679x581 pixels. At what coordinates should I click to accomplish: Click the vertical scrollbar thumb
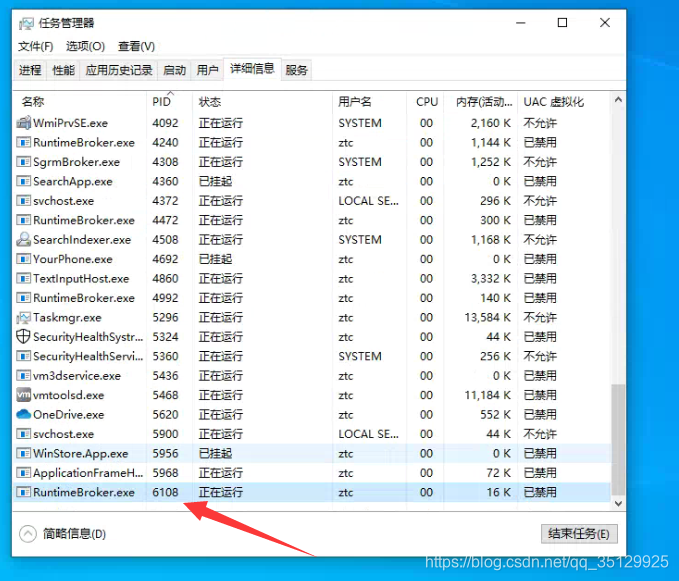[x=618, y=439]
